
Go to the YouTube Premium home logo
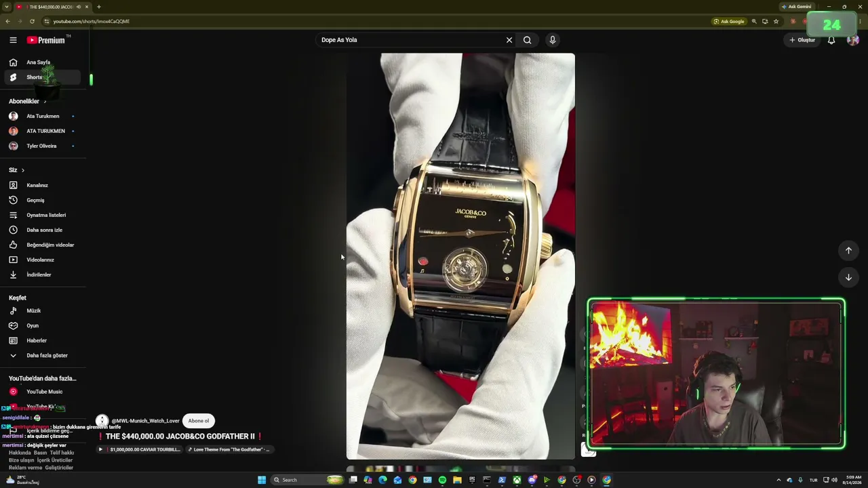tap(46, 40)
